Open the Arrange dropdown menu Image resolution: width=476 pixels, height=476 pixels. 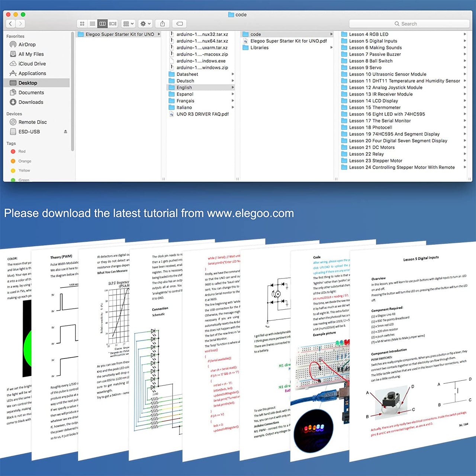click(x=128, y=23)
